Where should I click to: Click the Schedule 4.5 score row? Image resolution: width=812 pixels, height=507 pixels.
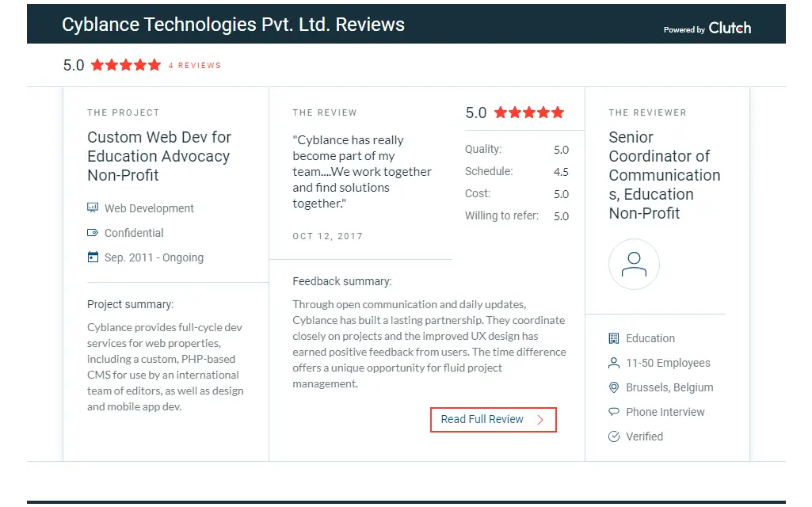click(517, 171)
